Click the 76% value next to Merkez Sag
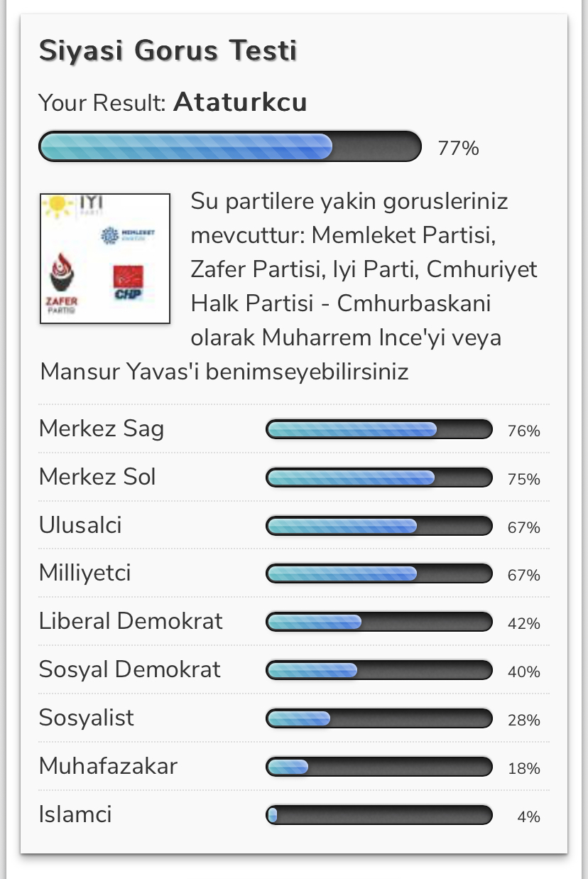This screenshot has width=588, height=879. (524, 431)
